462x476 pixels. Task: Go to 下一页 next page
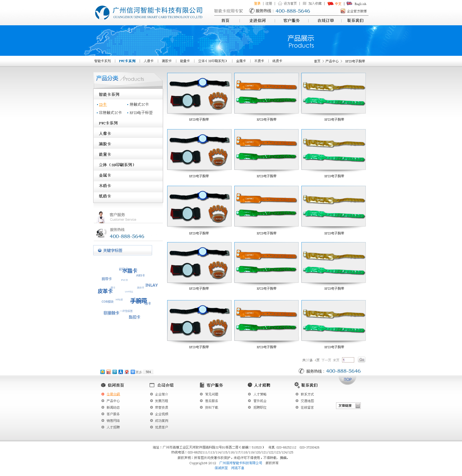click(326, 360)
